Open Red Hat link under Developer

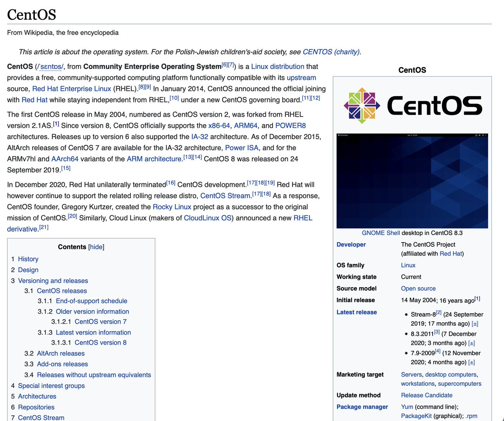pyautogui.click(x=451, y=254)
